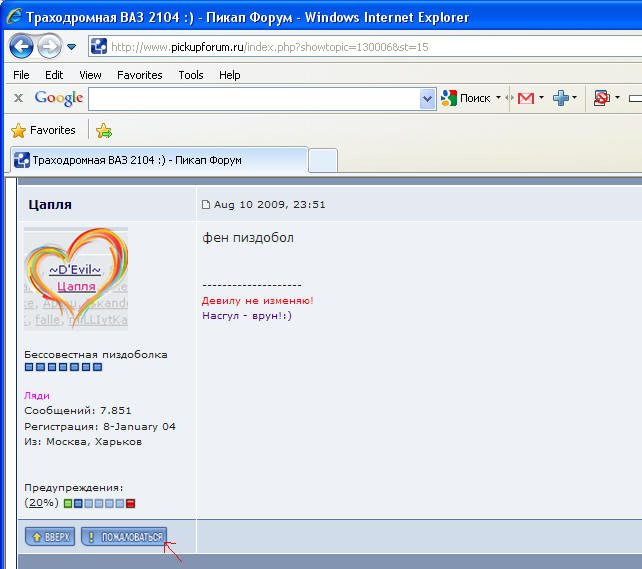Screen dimensions: 642x569
Task: Click the post permalink page icon beside date
Action: [206, 205]
